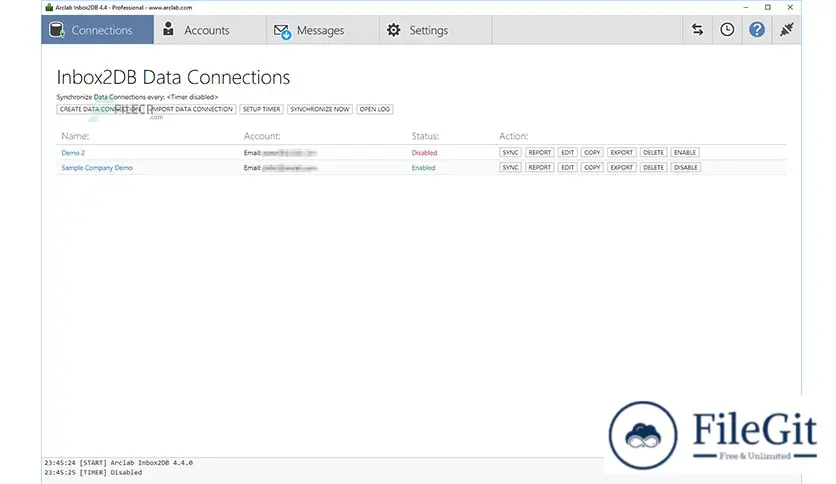This screenshot has height=484, width=836.
Task: Maximize the Arclab Inbox2DB window
Action: [768, 7]
